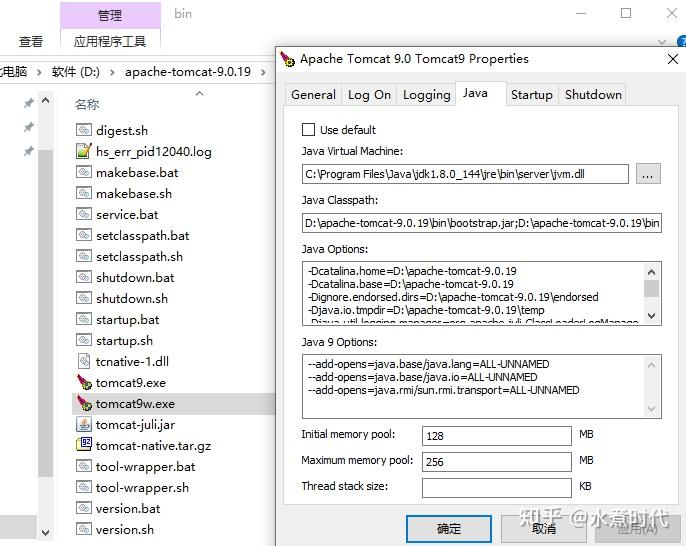Select the tomcat9.exe feather icon
The width and height of the screenshot is (686, 546).
coord(84,382)
